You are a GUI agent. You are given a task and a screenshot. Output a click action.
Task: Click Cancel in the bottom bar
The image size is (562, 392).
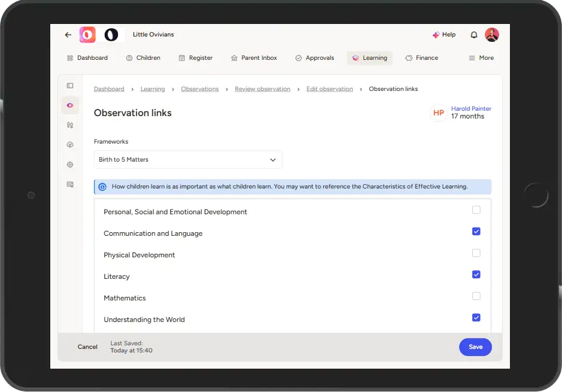tap(87, 347)
